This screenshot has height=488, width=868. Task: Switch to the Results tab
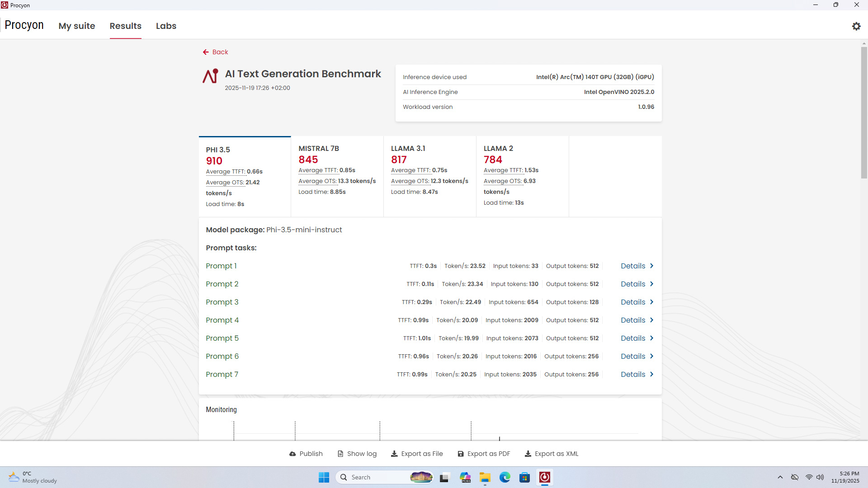click(126, 26)
